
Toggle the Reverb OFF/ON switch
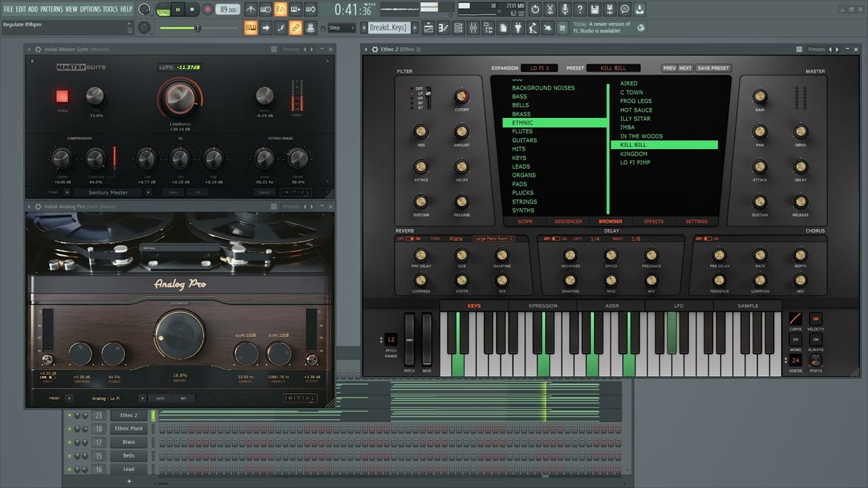coord(409,239)
